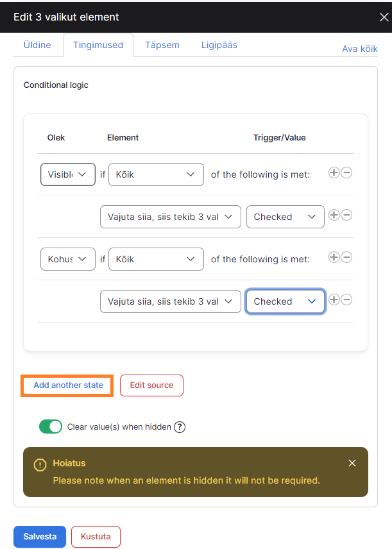This screenshot has width=392, height=549.
Task: Dismiss the Hoiatus warning message
Action: [x=352, y=463]
